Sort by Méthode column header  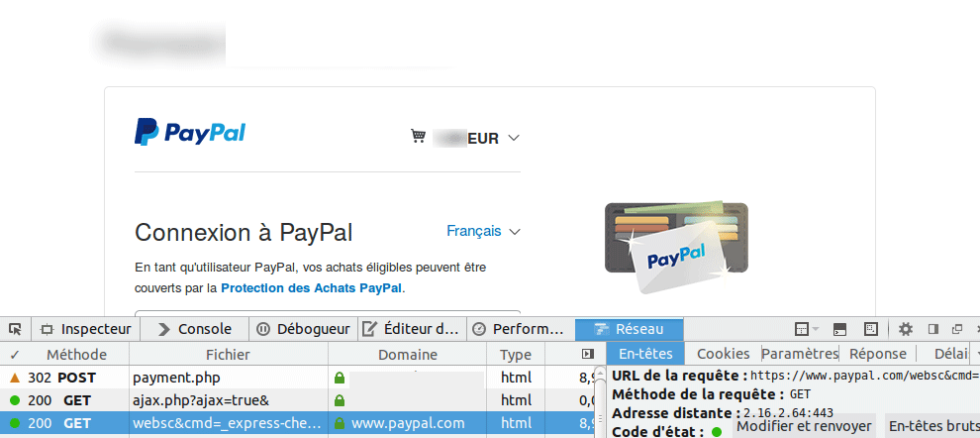point(77,355)
